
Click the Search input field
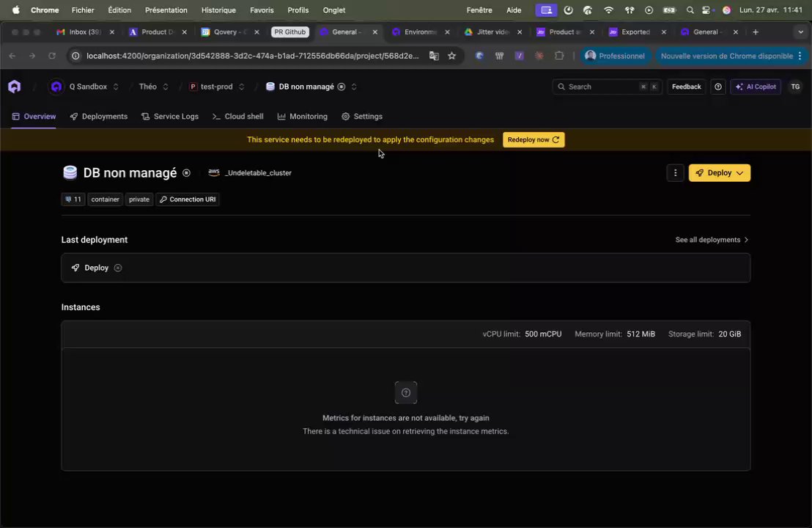pyautogui.click(x=607, y=87)
